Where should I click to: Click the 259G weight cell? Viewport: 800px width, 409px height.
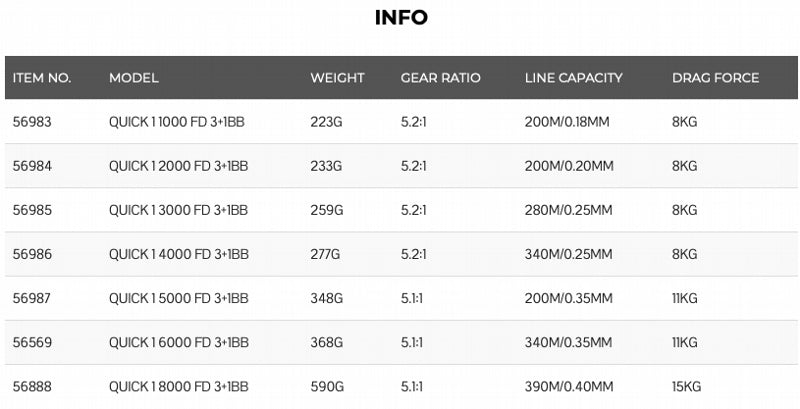pos(326,210)
